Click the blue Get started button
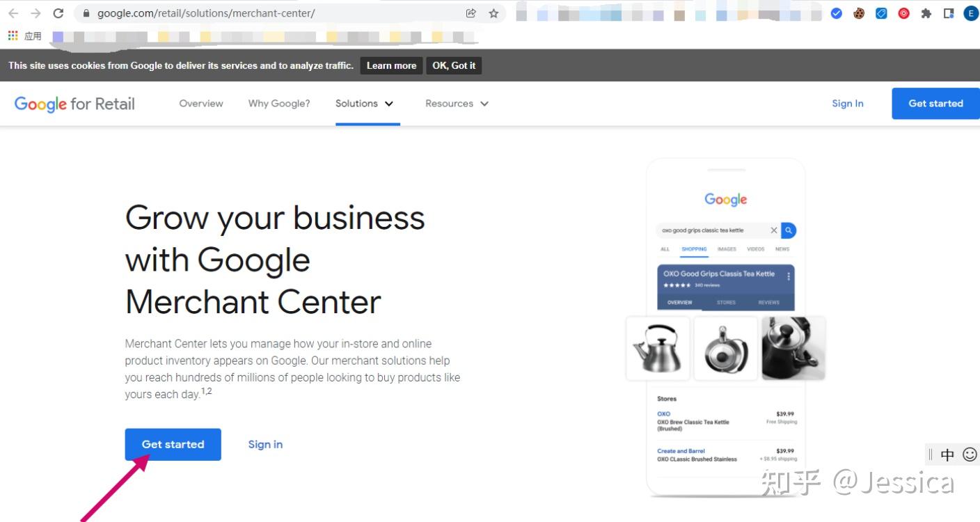This screenshot has height=522, width=980. pyautogui.click(x=173, y=444)
